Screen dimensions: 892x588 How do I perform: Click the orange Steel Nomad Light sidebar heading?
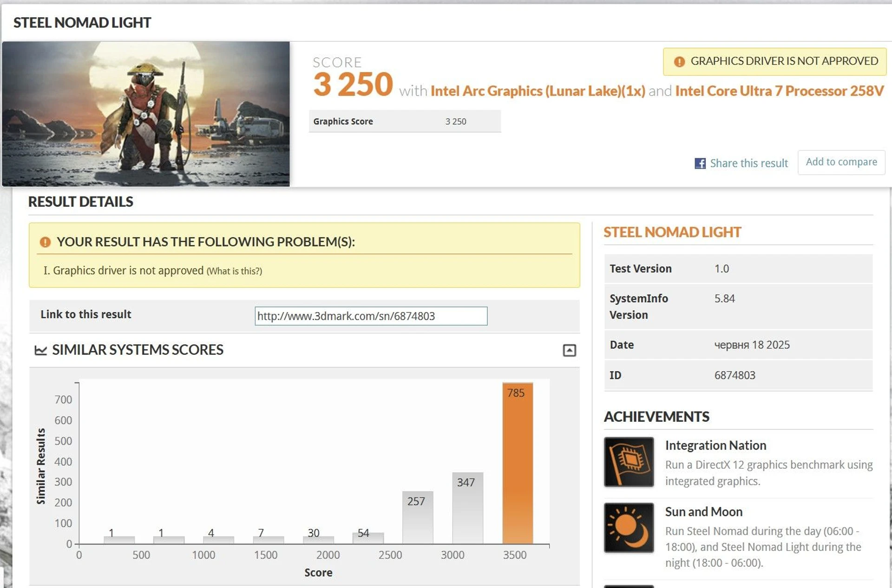pyautogui.click(x=672, y=232)
